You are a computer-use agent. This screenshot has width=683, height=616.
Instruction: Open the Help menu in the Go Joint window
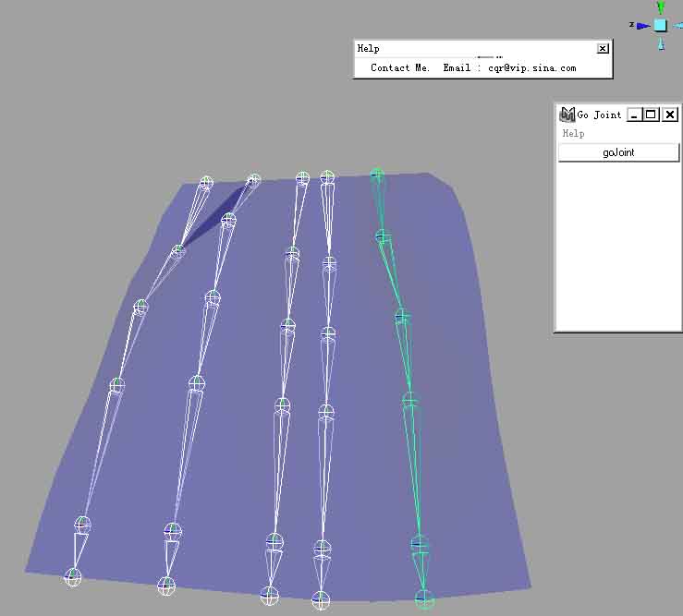pyautogui.click(x=573, y=133)
